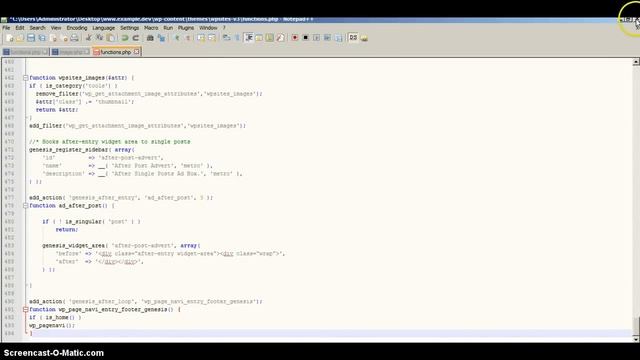Collapse the ad_after_post function fold marker
Image resolution: width=640 pixels, height=360 pixels.
point(25,206)
